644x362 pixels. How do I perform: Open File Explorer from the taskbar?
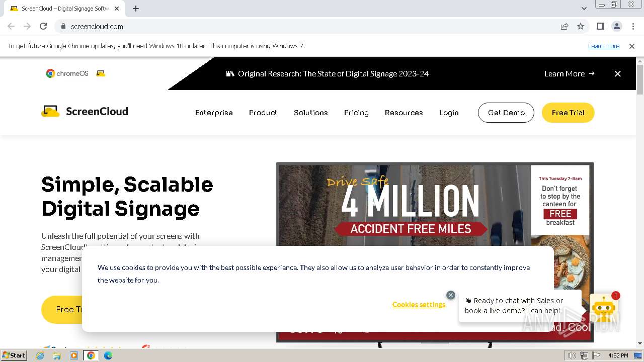pos(57,355)
